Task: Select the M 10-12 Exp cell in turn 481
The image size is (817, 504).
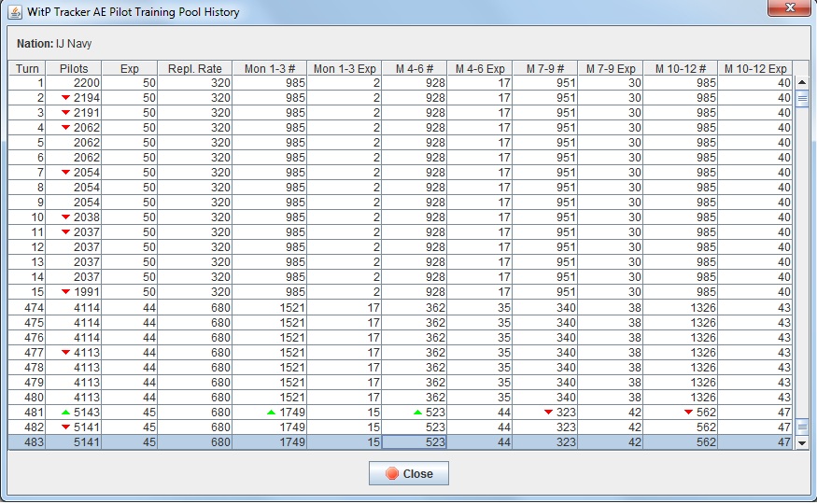Action: pyautogui.click(x=755, y=413)
